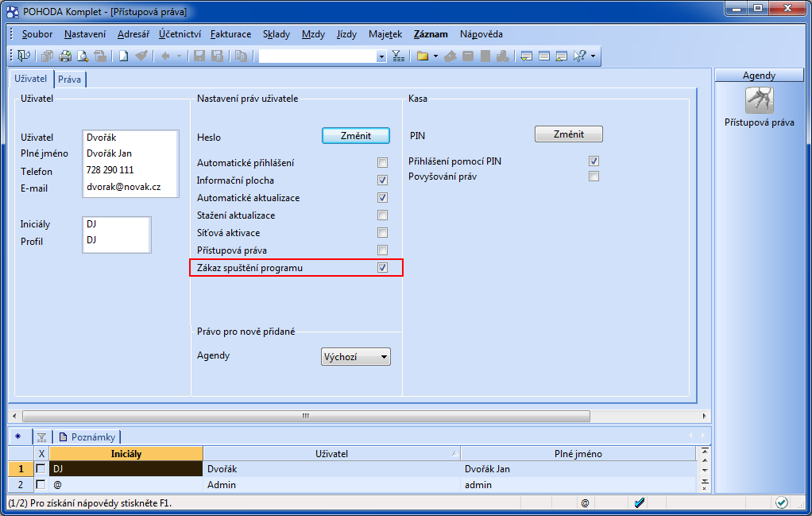Tick the X checkbox in row 2

[41, 485]
